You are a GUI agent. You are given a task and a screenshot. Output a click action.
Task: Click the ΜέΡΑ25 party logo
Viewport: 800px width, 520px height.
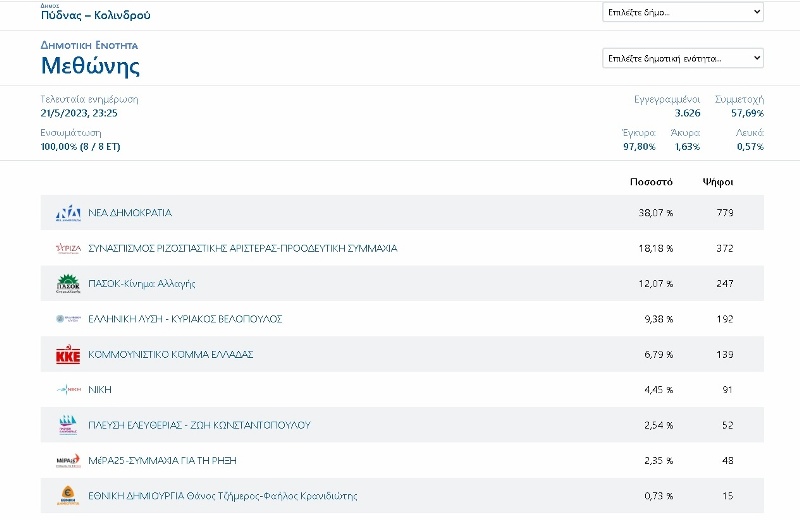[68, 460]
